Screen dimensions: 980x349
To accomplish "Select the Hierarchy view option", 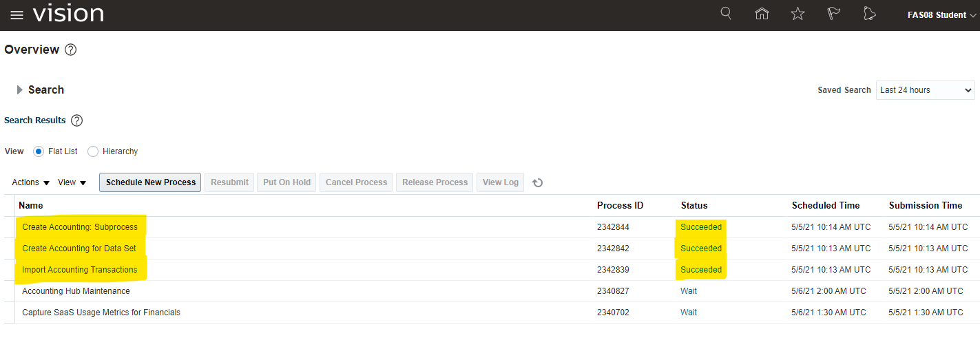I will tap(93, 151).
